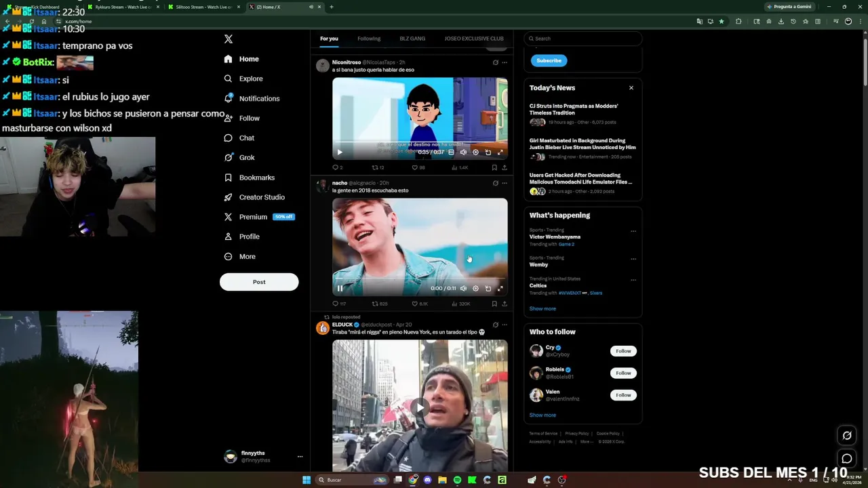The image size is (868, 488).
Task: Open the floating Grok button
Action: point(846,435)
